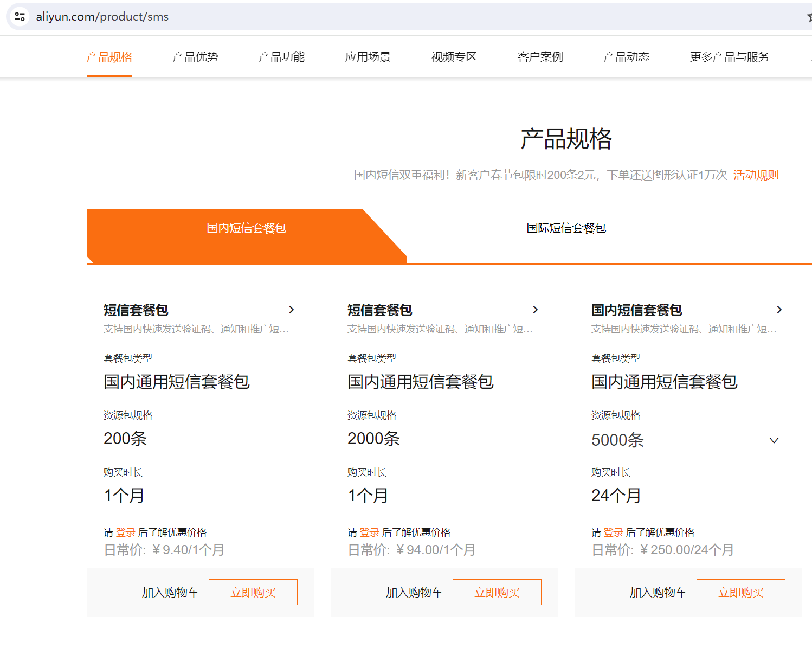The image size is (812, 648).
Task: Click 立即购买 for 200条 package
Action: (x=253, y=592)
